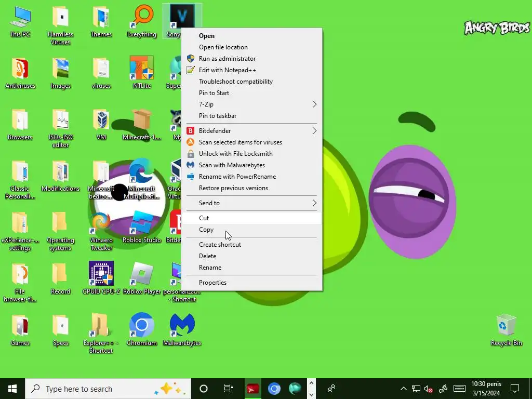Choose Properties in the context menu
Screen dimensions: 532x399
[252, 283]
